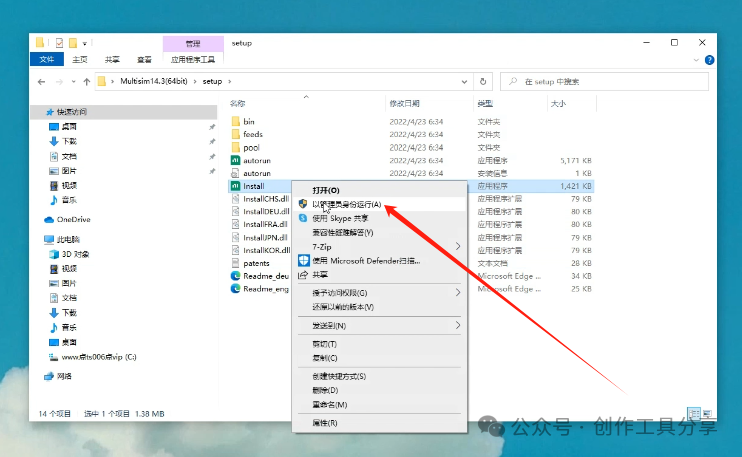Click the 在 setup 中搜索 search box
742x457 pixels.
604,82
